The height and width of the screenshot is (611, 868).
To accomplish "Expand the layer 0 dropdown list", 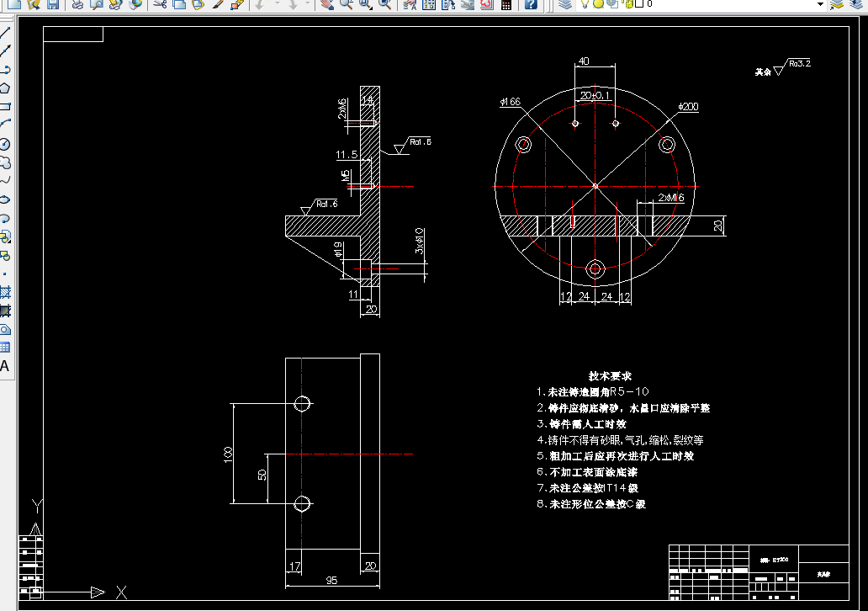I will [x=820, y=4].
